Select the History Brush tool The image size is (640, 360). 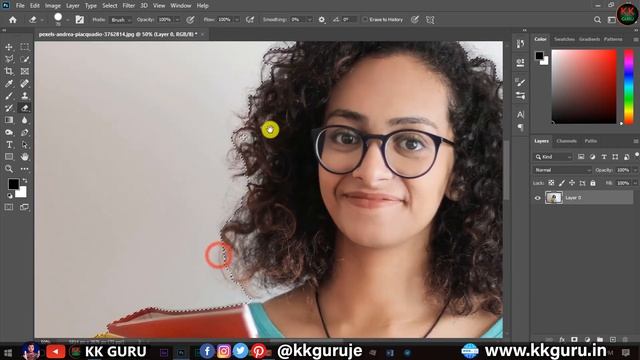pos(9,108)
